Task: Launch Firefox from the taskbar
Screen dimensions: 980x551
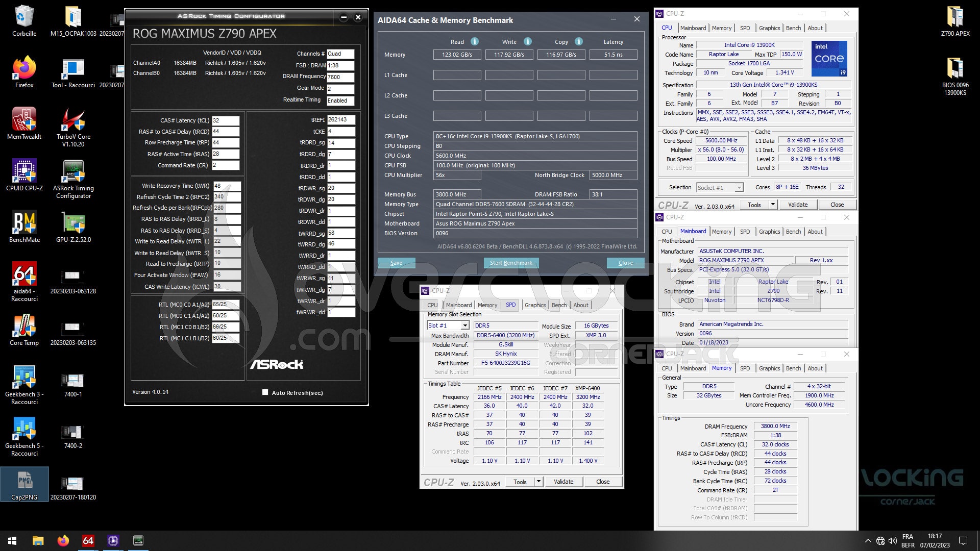Action: click(63, 540)
